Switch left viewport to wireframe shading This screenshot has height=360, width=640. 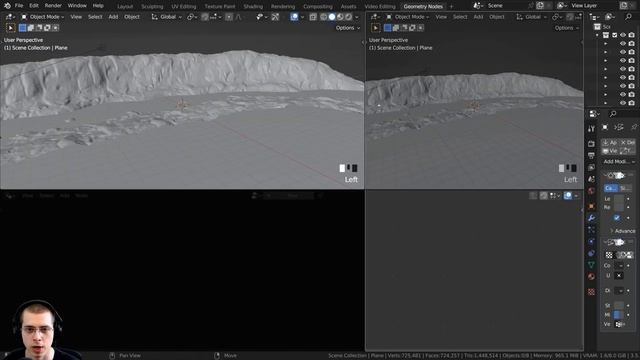[x=323, y=17]
